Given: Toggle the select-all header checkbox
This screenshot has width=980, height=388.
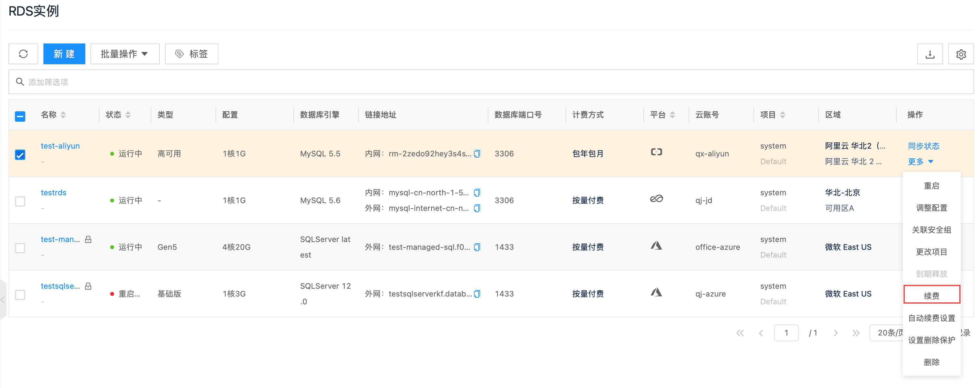Looking at the screenshot, I should [x=20, y=116].
